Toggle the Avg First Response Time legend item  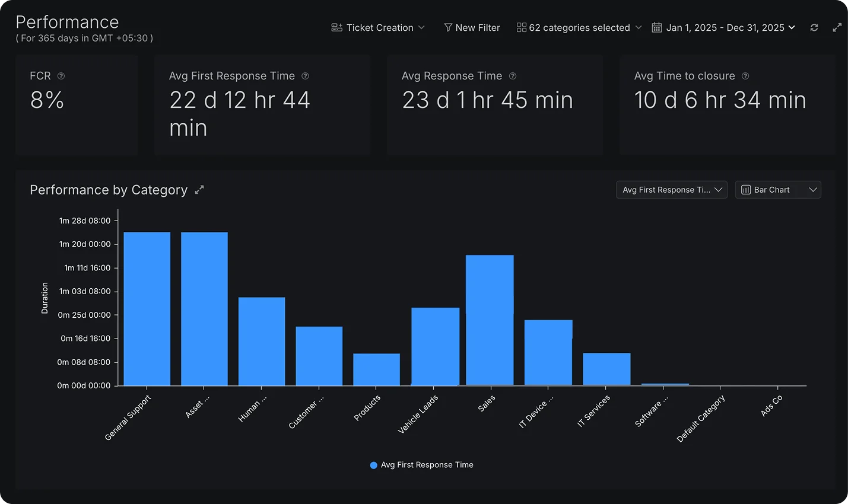point(422,465)
